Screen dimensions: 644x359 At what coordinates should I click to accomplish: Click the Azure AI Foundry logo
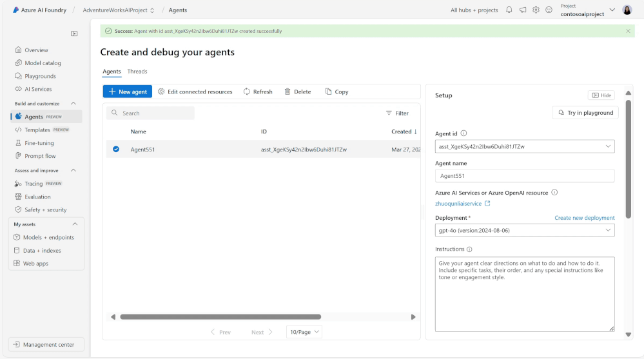click(15, 10)
